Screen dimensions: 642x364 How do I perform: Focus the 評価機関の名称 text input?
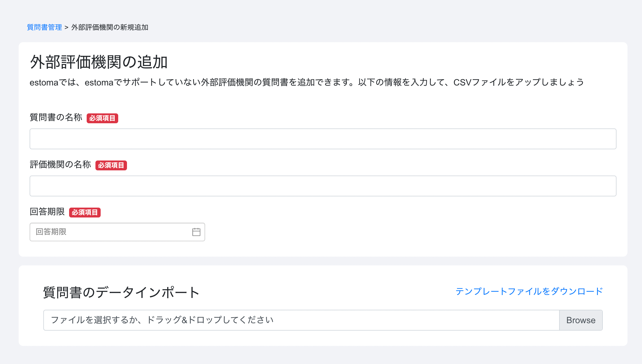tap(323, 186)
